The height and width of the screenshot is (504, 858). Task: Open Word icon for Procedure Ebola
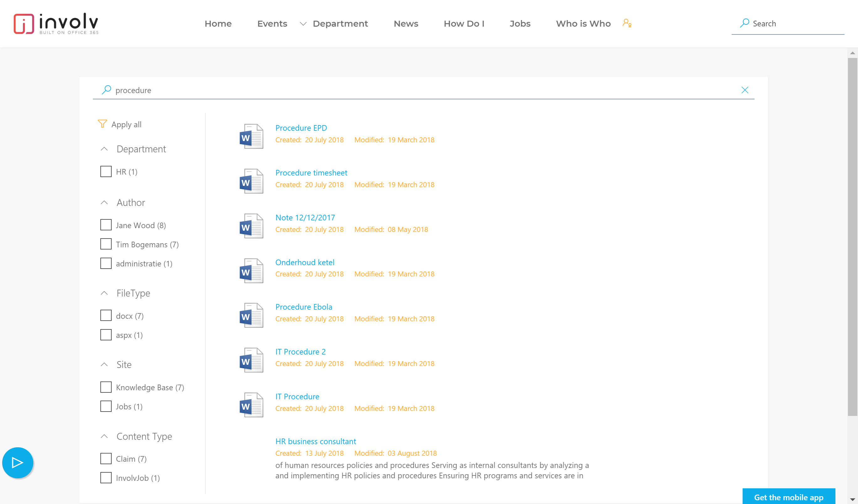(251, 315)
